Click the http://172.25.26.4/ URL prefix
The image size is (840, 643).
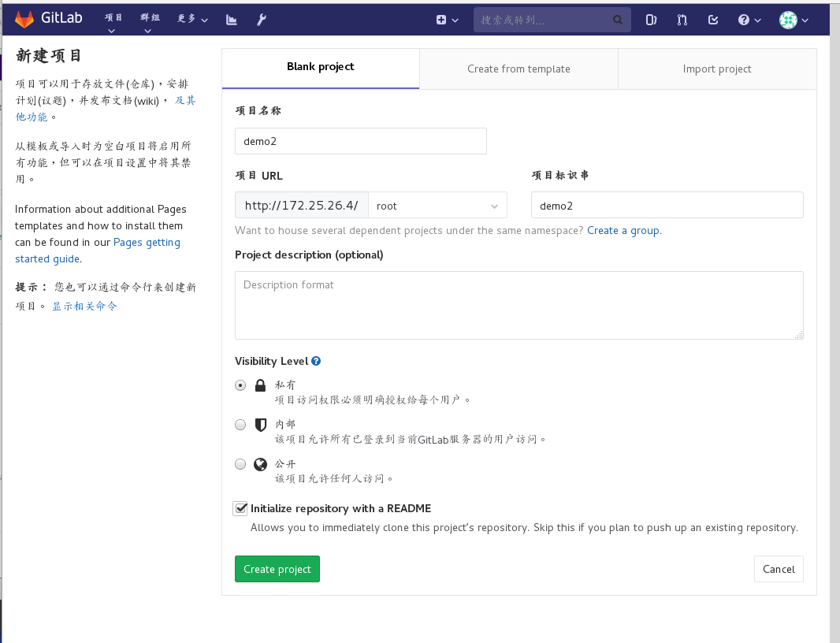click(x=302, y=205)
